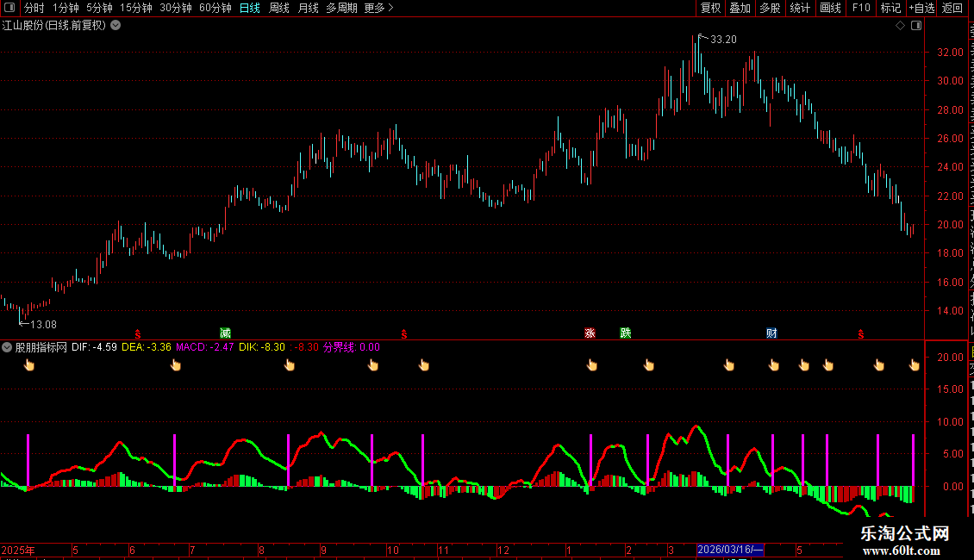The height and width of the screenshot is (560, 974).
Task: Select the 周线 weekly period tab
Action: [x=279, y=8]
